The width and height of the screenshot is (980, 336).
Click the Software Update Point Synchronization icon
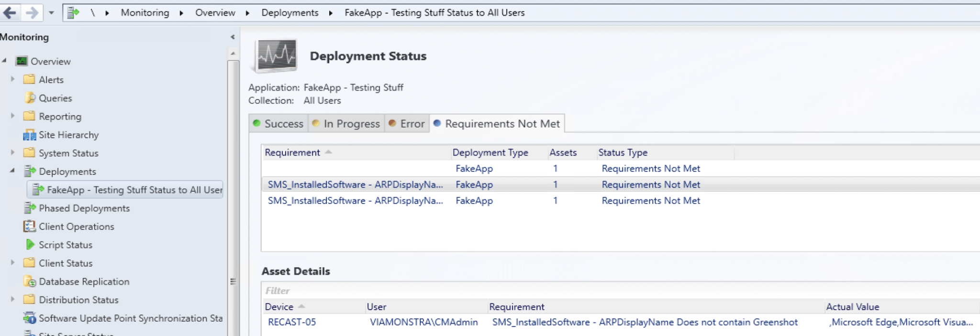coord(30,318)
